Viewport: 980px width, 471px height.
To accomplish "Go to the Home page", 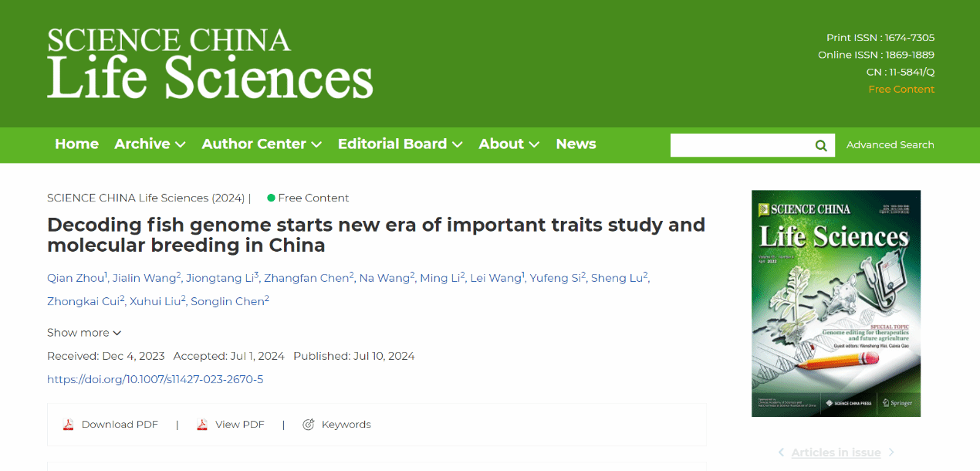I will point(76,144).
